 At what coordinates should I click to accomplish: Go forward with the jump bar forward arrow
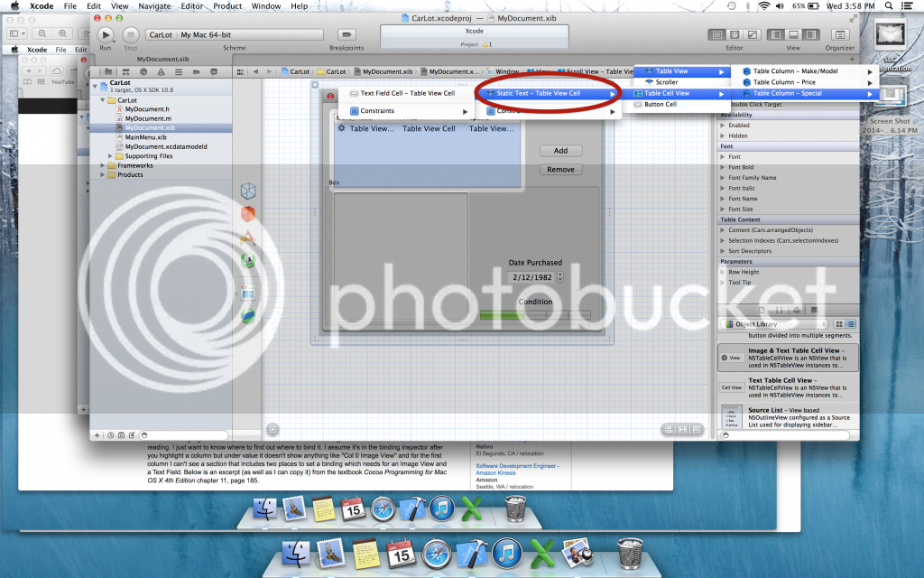[270, 72]
